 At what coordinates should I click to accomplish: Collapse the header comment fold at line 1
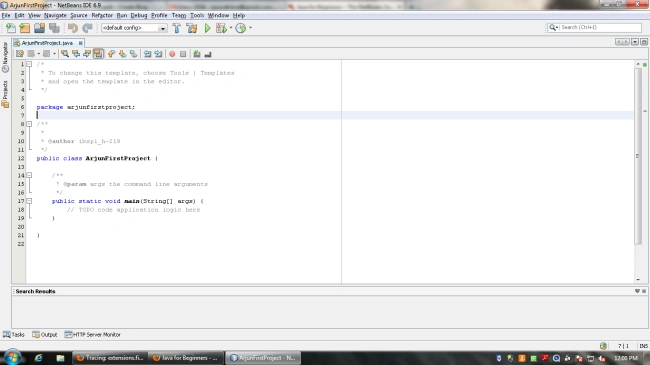pyautogui.click(x=29, y=64)
